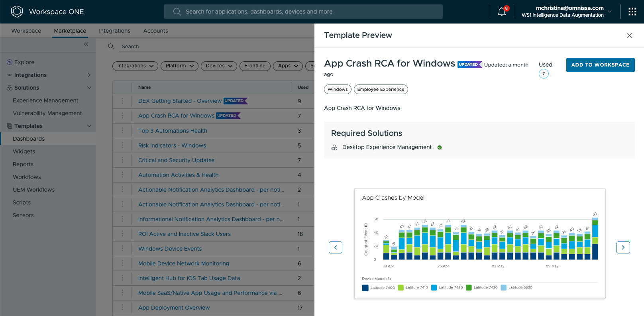Screen dimensions: 644x316
Task: Select Widgets in Templates sidebar
Action: click(24, 151)
